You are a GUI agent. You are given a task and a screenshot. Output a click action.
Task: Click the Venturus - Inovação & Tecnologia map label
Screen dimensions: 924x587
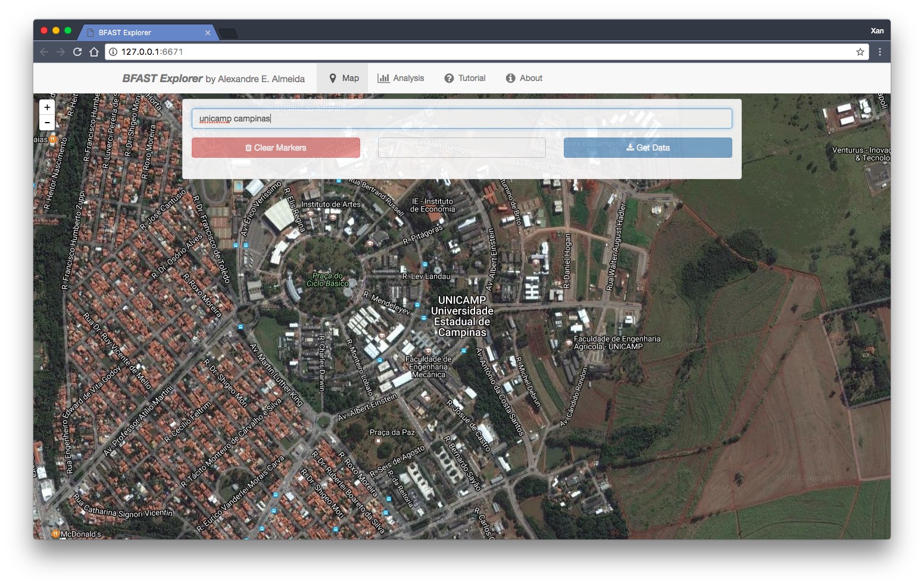tap(861, 154)
